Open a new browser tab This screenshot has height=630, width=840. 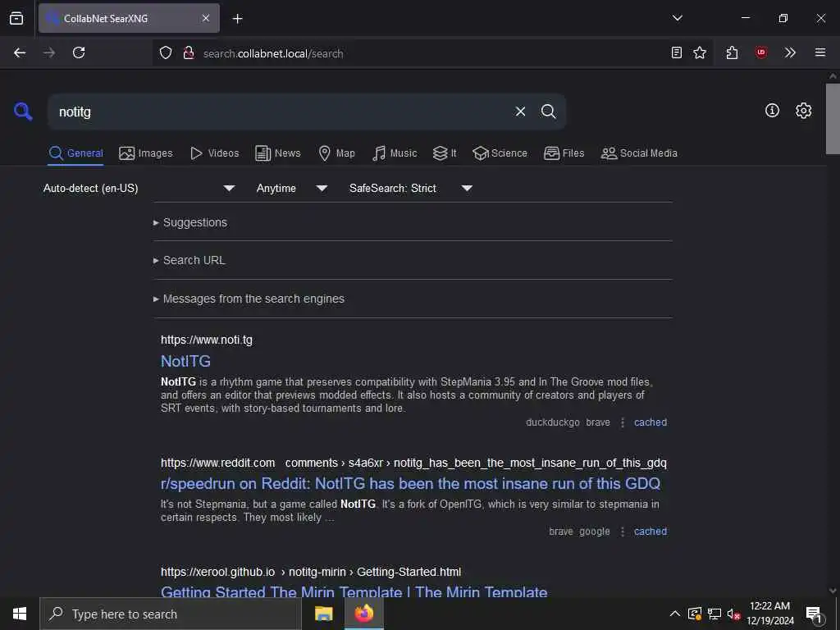[237, 19]
